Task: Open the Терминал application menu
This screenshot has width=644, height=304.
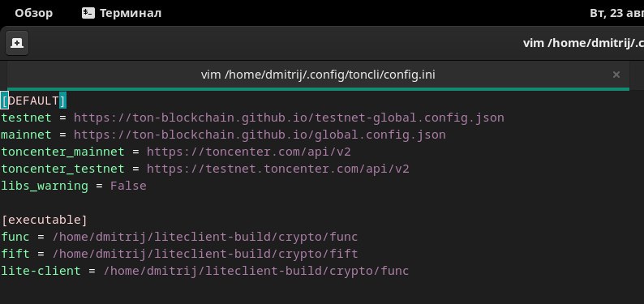Action: (122, 13)
